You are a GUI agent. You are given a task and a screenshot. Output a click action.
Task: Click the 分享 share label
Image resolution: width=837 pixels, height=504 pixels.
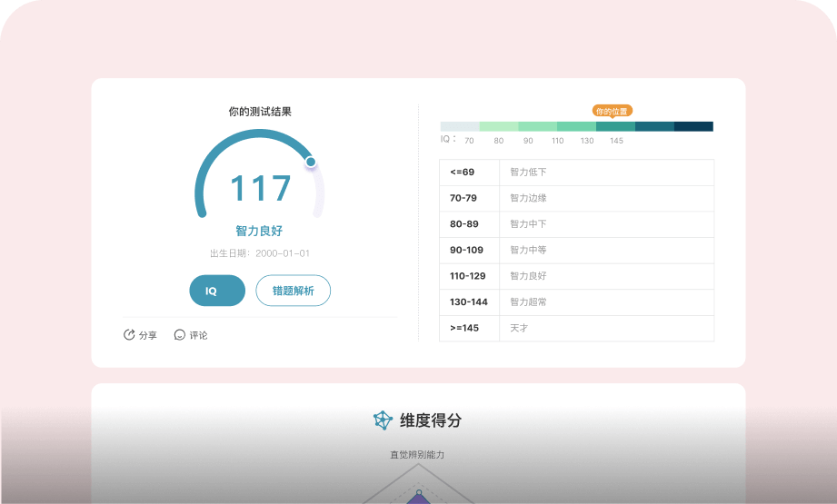tap(148, 335)
